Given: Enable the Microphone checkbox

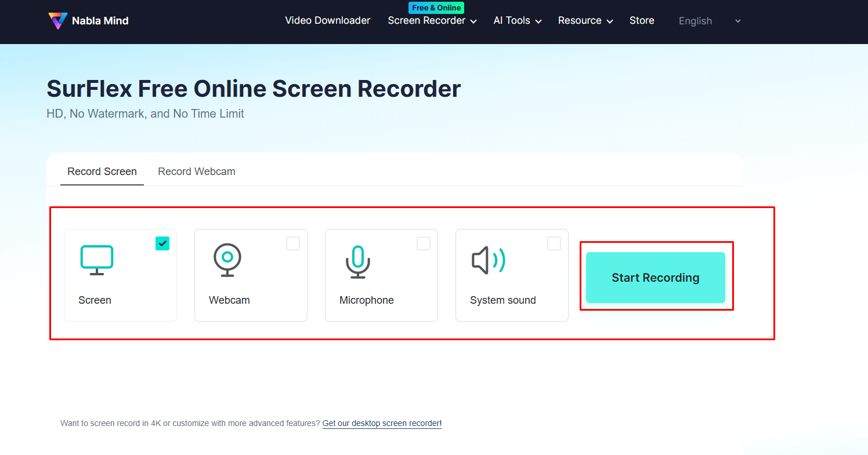Looking at the screenshot, I should click(424, 243).
